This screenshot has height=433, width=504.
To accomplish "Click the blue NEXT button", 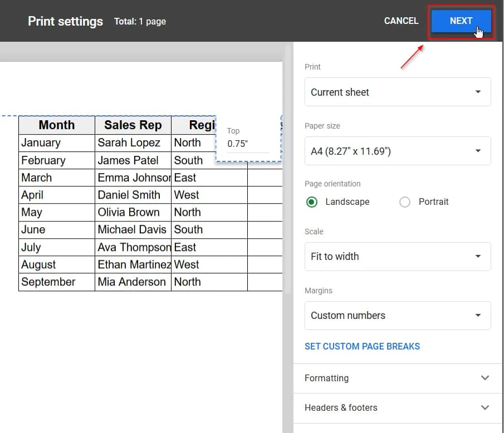I will tap(461, 21).
